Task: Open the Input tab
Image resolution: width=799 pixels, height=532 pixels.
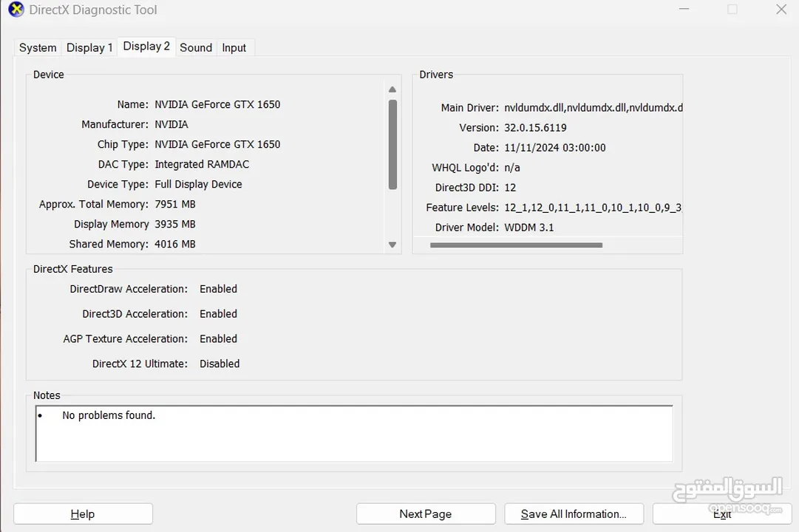Action: (234, 48)
